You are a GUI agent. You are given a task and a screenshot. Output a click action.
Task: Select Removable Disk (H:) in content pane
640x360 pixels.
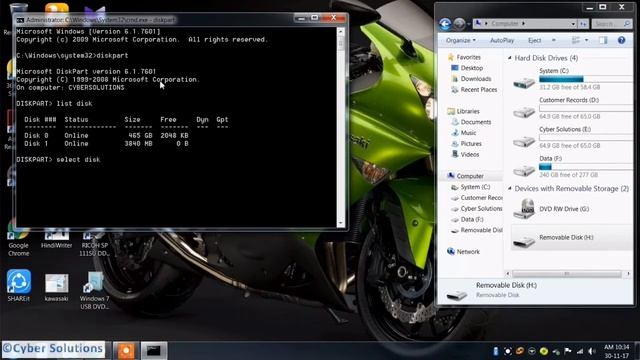[x=571, y=238]
